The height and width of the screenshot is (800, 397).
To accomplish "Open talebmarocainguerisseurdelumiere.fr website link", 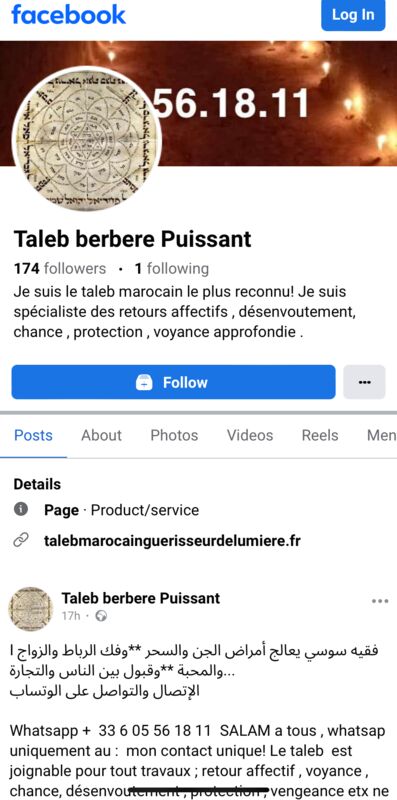I will (x=172, y=540).
